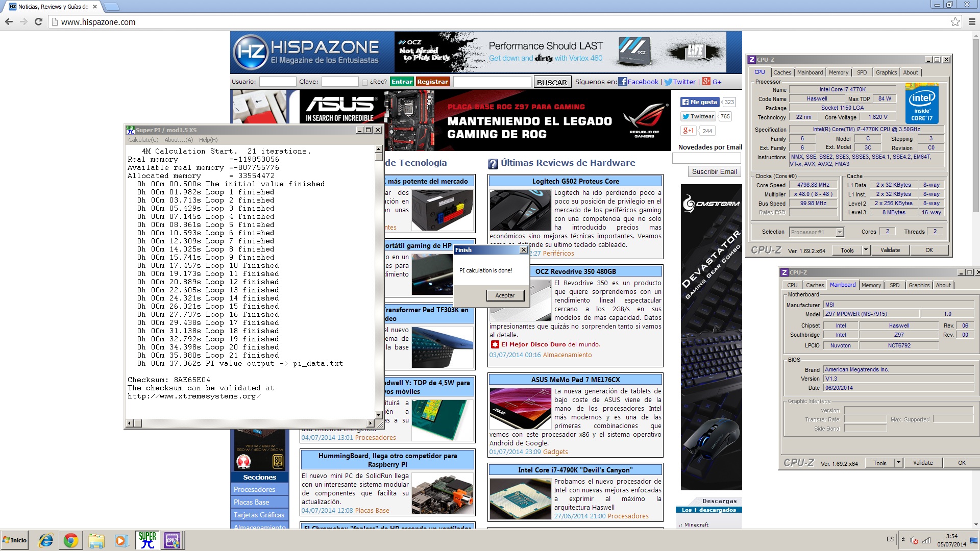Image resolution: width=980 pixels, height=551 pixels.
Task: Switch to Memory tab in top CPU-Z
Action: (x=838, y=72)
